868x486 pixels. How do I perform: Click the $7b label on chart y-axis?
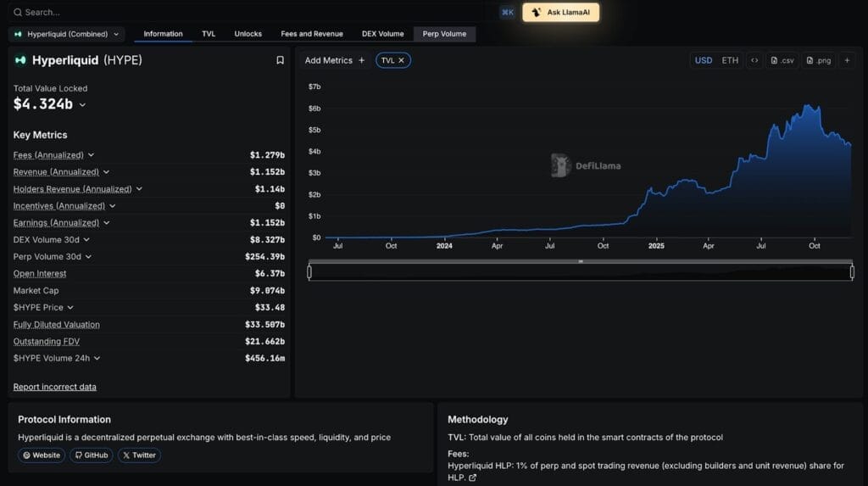[314, 87]
